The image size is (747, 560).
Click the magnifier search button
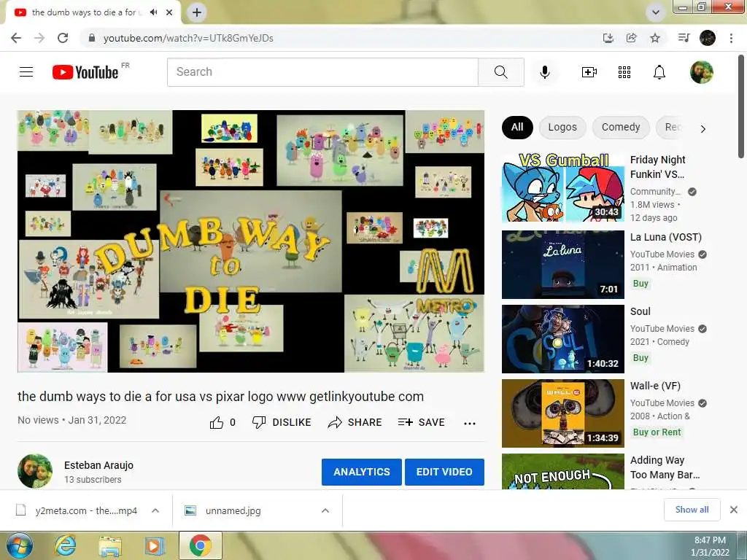[x=500, y=72]
